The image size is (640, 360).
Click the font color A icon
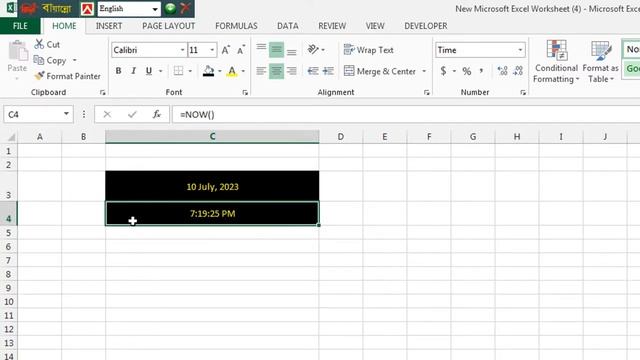[232, 71]
